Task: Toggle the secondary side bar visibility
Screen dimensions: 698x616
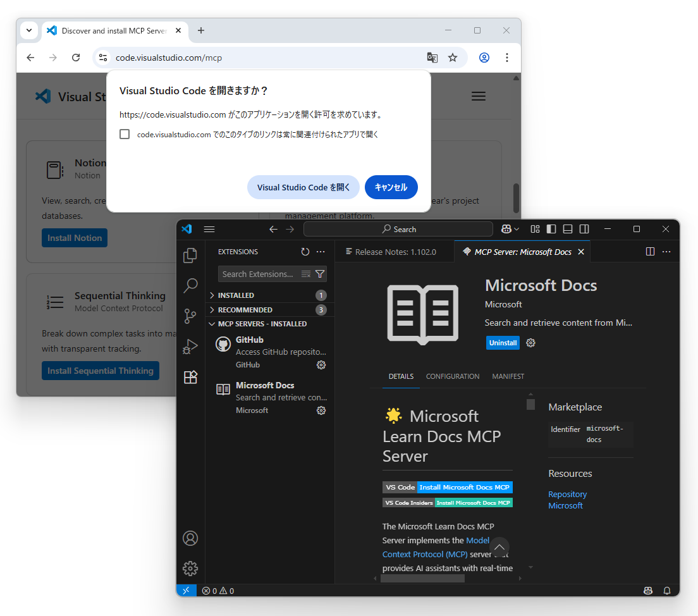Action: [584, 229]
